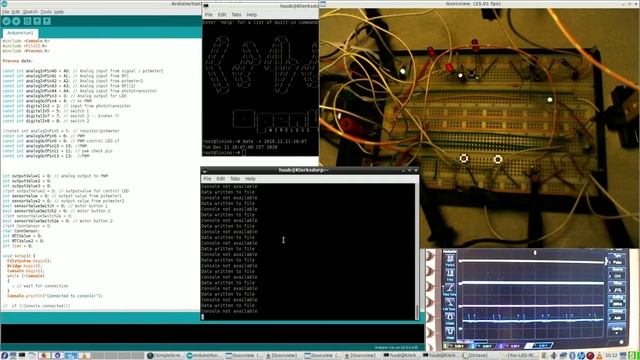Open the Tools menu in Arduino IDE

46,12
